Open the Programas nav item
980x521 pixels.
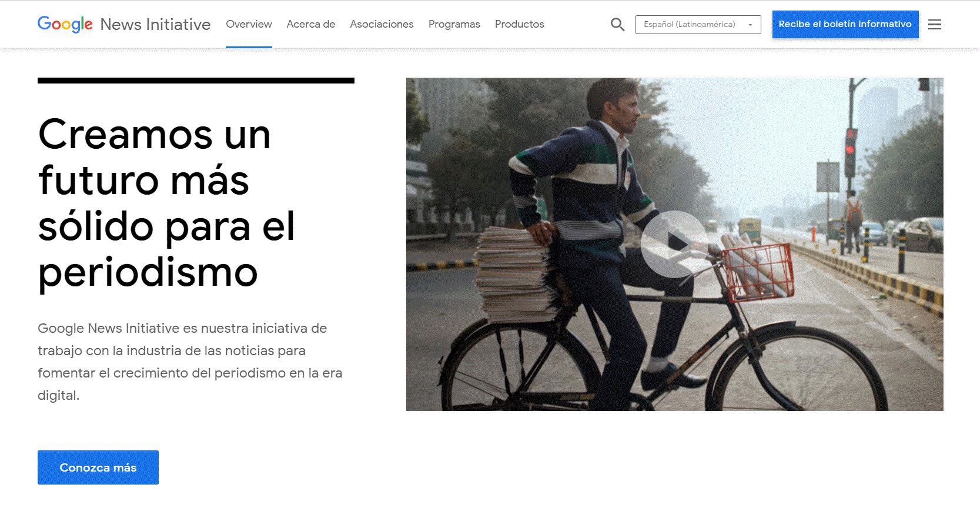click(454, 24)
